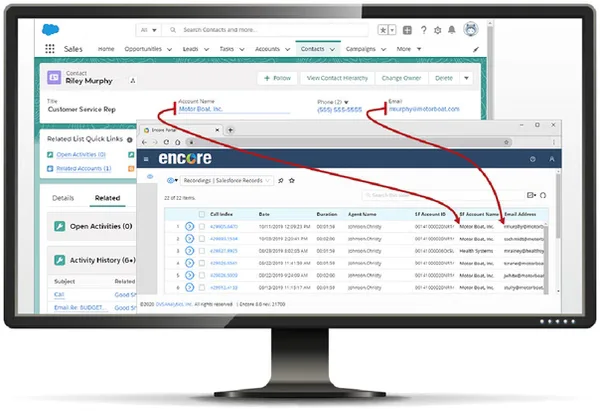Check the checkbox for row 1
This screenshot has width=600, height=411.
[202, 227]
